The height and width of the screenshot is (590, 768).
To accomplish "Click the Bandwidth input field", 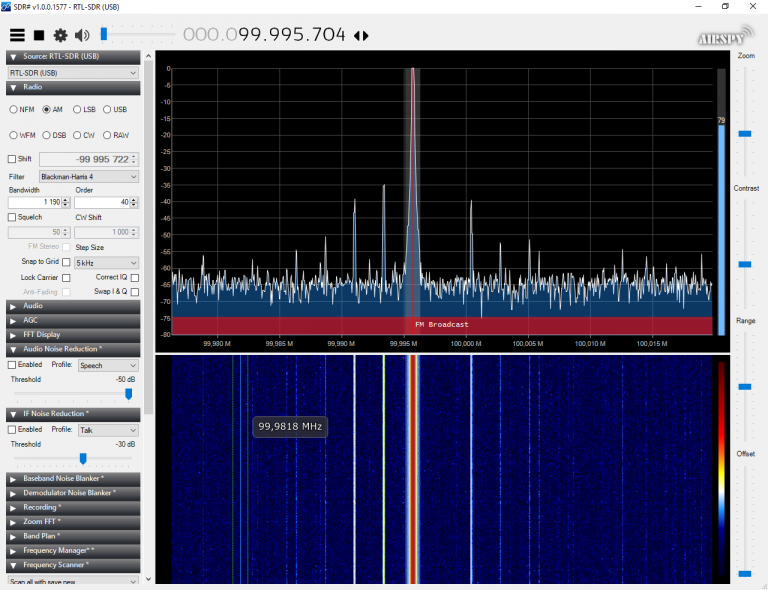I will pos(35,202).
